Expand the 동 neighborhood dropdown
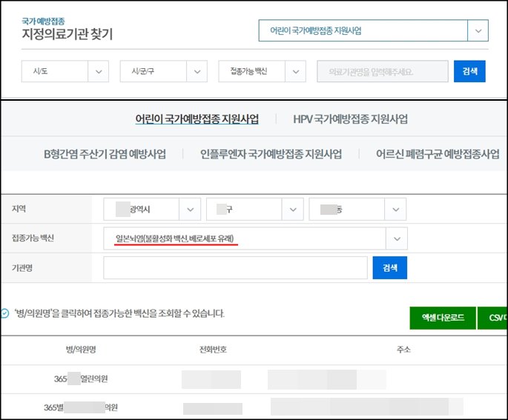Image resolution: width=508 pixels, height=420 pixels. pyautogui.click(x=357, y=210)
